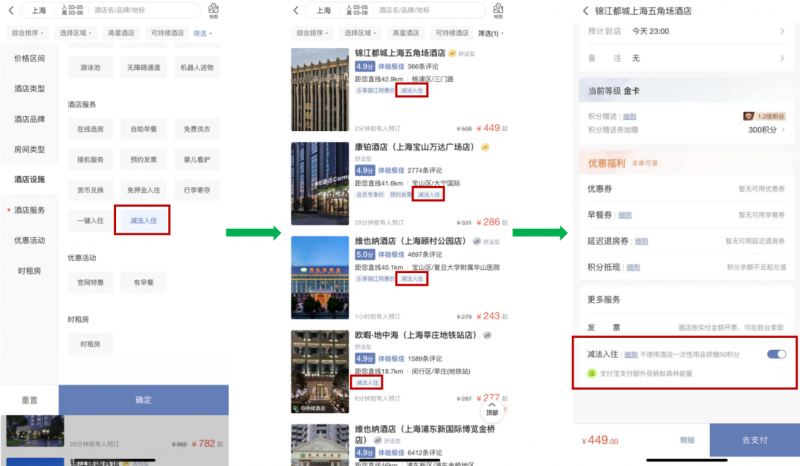This screenshot has width=800, height=466.
Task: Deselect 减法入住 filter chip in 酒店服务
Action: coord(142,218)
